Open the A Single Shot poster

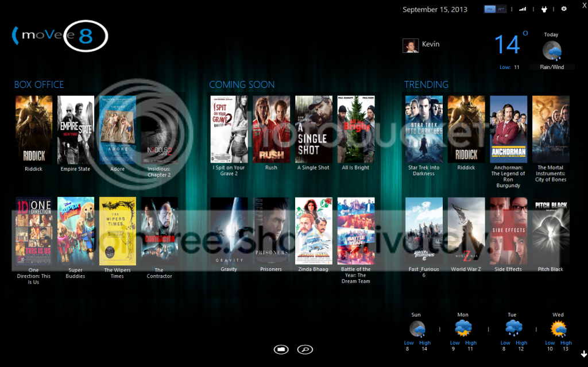[314, 129]
